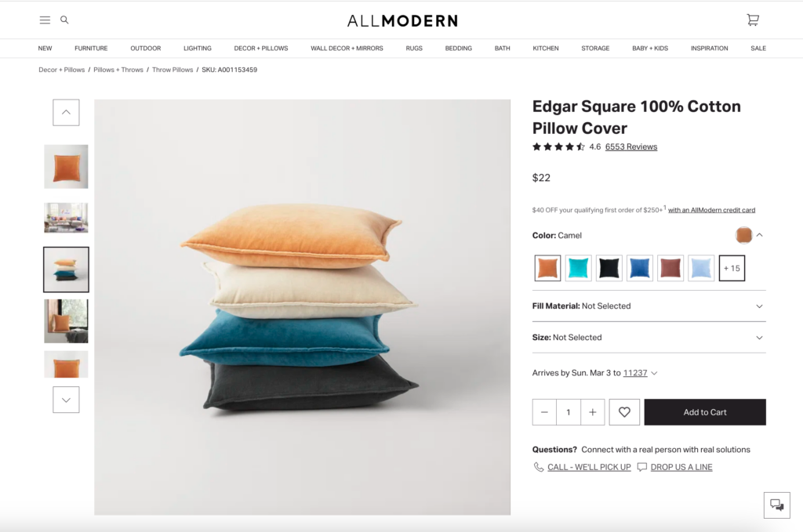Viewport: 803px width, 532px height.
Task: Decrease quantity with the minus button
Action: (x=544, y=412)
